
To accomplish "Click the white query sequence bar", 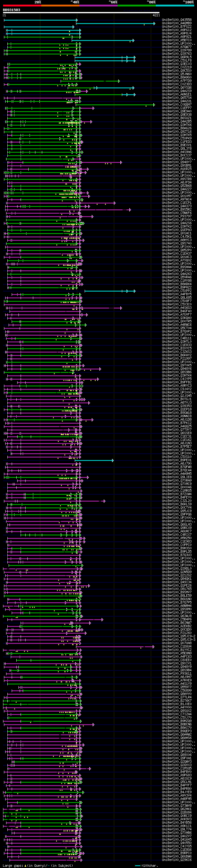I will click(81, 12).
